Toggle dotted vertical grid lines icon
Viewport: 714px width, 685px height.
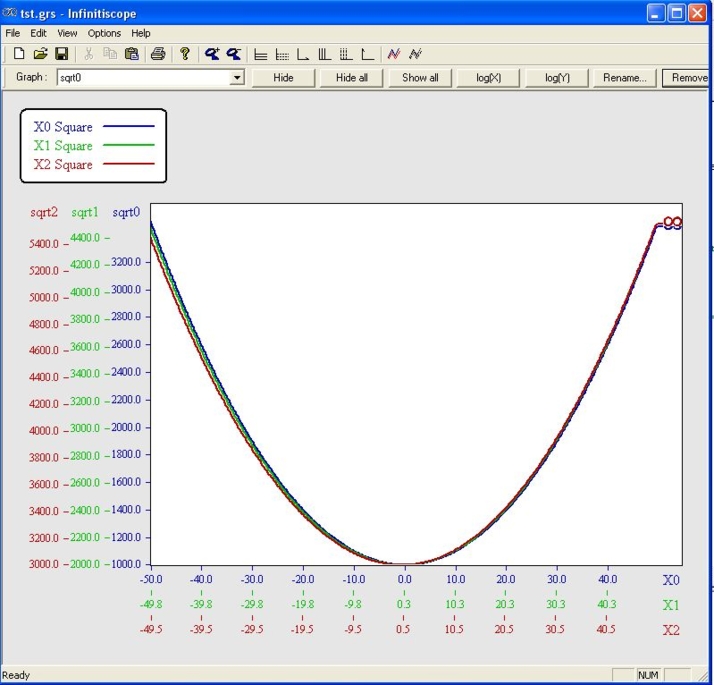(x=346, y=55)
